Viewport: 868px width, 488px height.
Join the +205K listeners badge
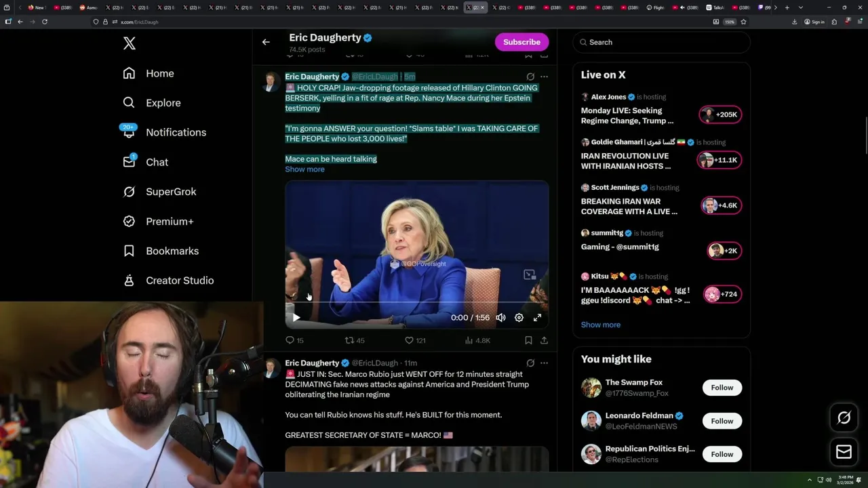point(720,115)
